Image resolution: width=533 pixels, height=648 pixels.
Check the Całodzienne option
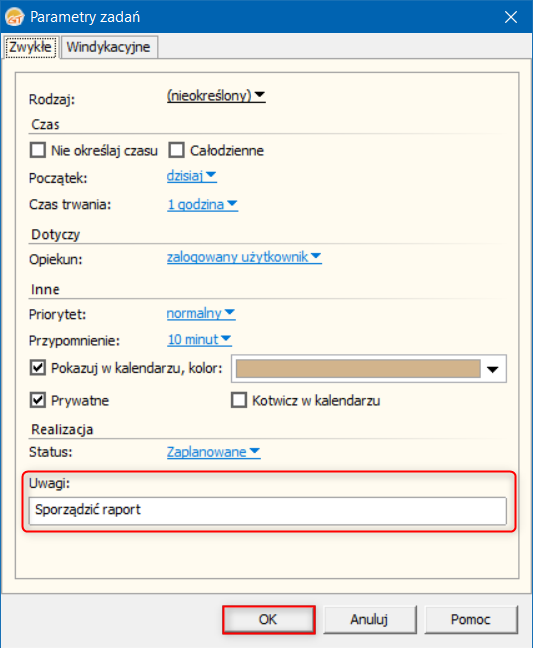click(x=176, y=150)
